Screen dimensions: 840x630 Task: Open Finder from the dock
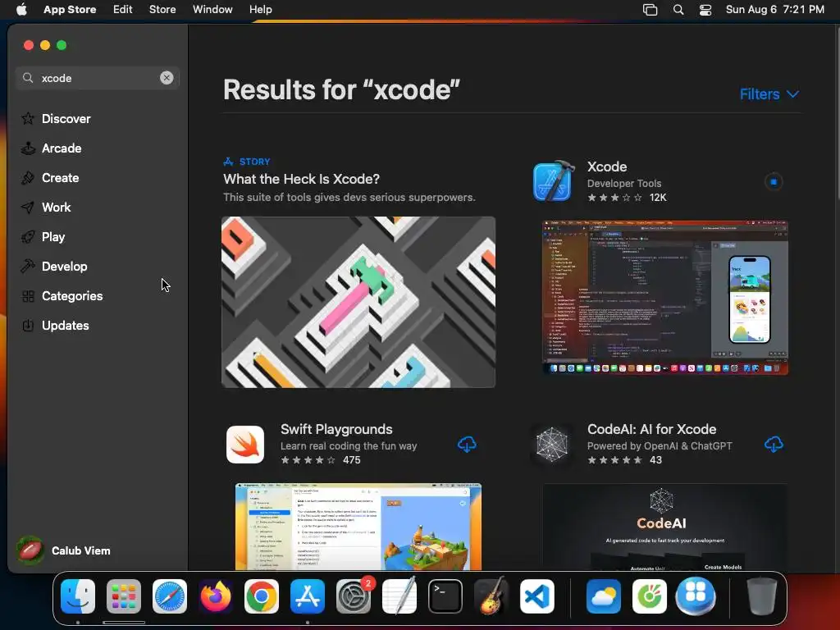pos(78,596)
